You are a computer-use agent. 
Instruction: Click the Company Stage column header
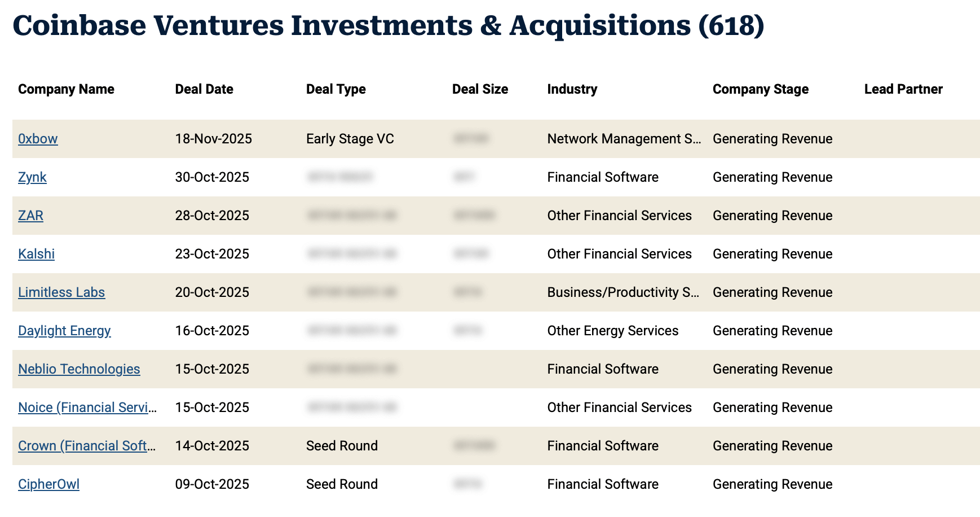tap(760, 89)
